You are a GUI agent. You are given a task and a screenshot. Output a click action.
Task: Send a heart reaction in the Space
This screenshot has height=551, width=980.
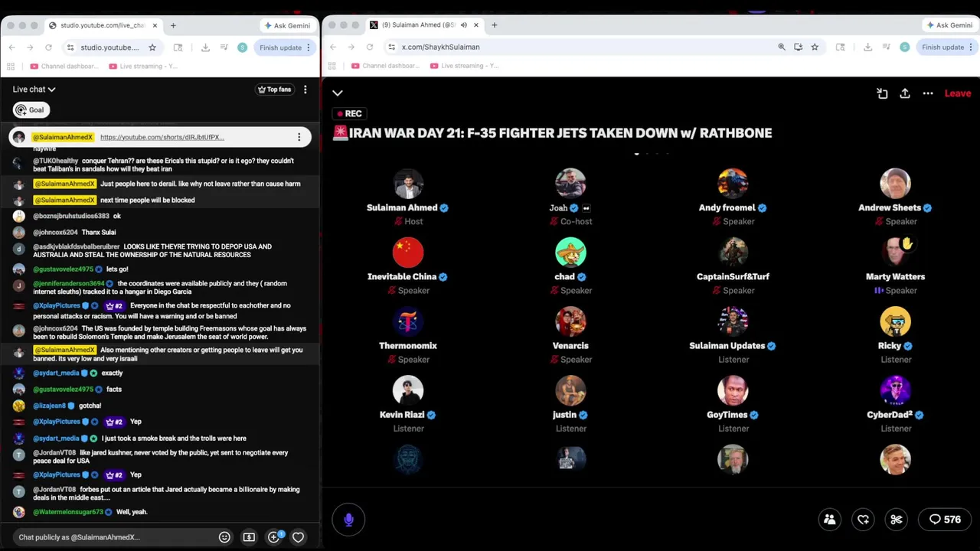tap(863, 520)
